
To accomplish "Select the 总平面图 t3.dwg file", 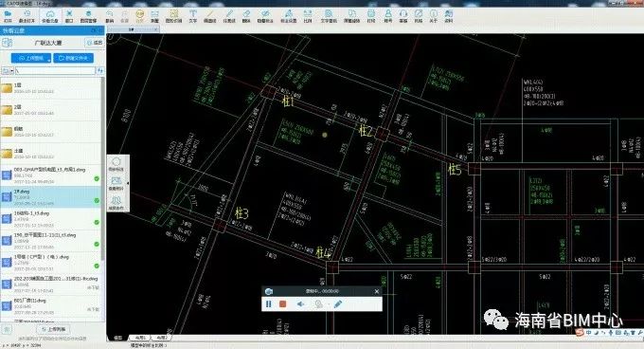I will (x=51, y=241).
